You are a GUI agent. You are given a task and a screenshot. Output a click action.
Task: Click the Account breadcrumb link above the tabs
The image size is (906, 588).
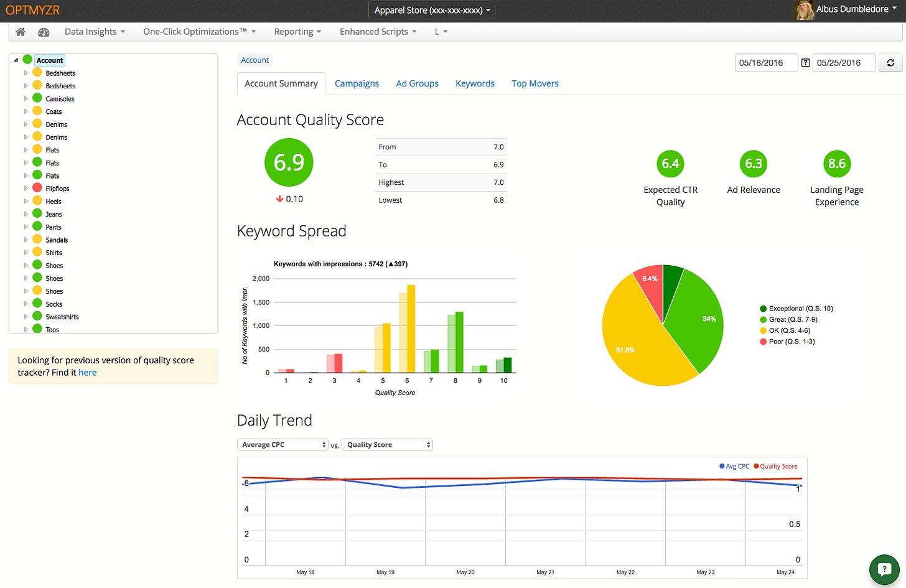255,60
